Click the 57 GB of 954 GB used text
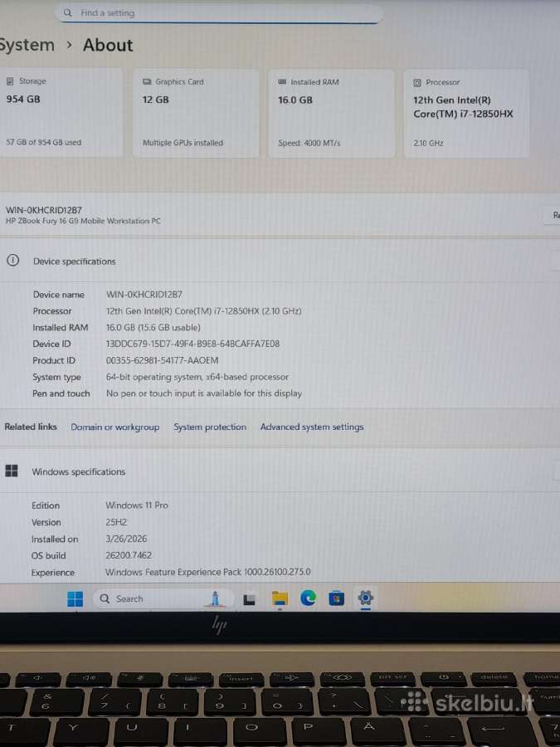The height and width of the screenshot is (747, 560). (x=44, y=142)
